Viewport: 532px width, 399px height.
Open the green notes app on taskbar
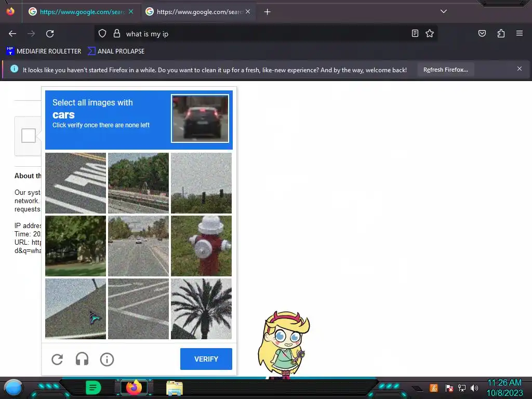[x=94, y=388]
